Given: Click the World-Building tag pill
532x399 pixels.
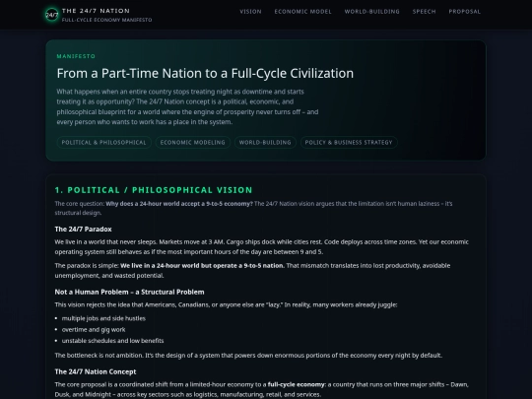Looking at the screenshot, I should pos(265,143).
